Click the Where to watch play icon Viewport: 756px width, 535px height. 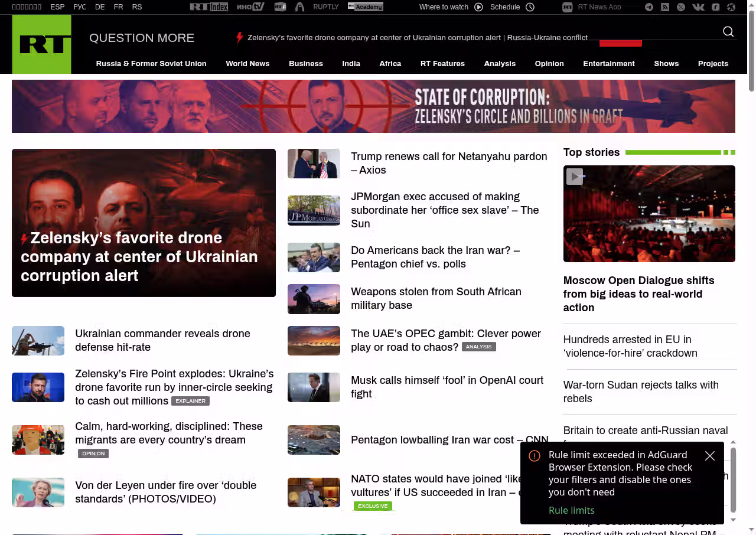[x=478, y=7]
